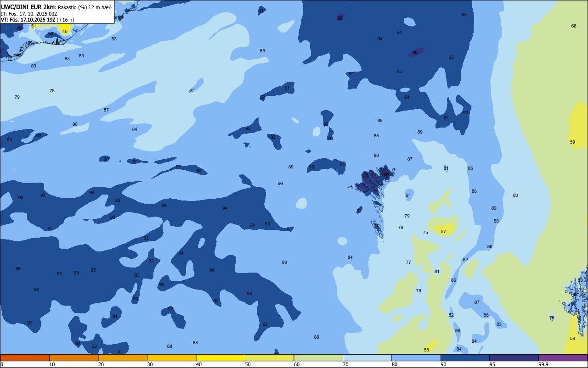The height and width of the screenshot is (368, 588).
Task: Select the orange 10–20 legend color
Action: point(73,357)
